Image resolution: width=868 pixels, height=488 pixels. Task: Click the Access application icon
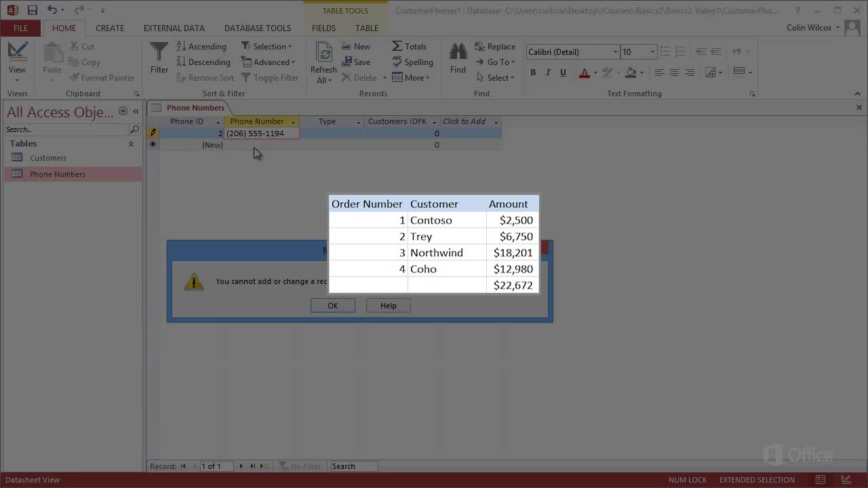[12, 10]
